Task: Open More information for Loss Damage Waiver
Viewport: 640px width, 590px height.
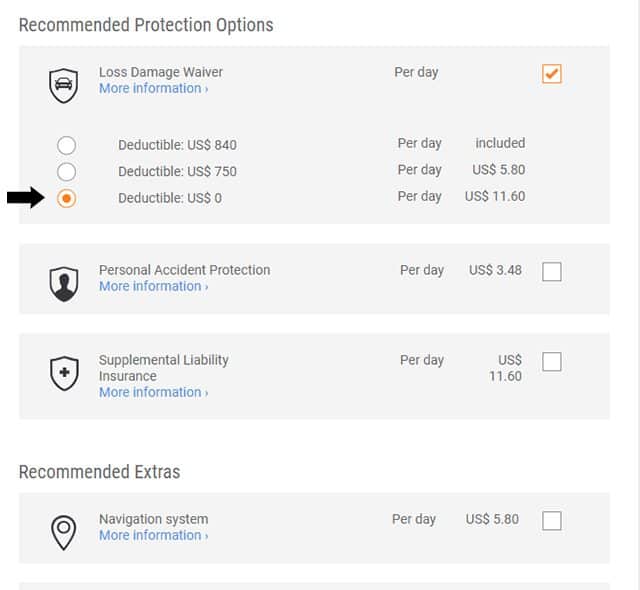Action: coord(153,88)
